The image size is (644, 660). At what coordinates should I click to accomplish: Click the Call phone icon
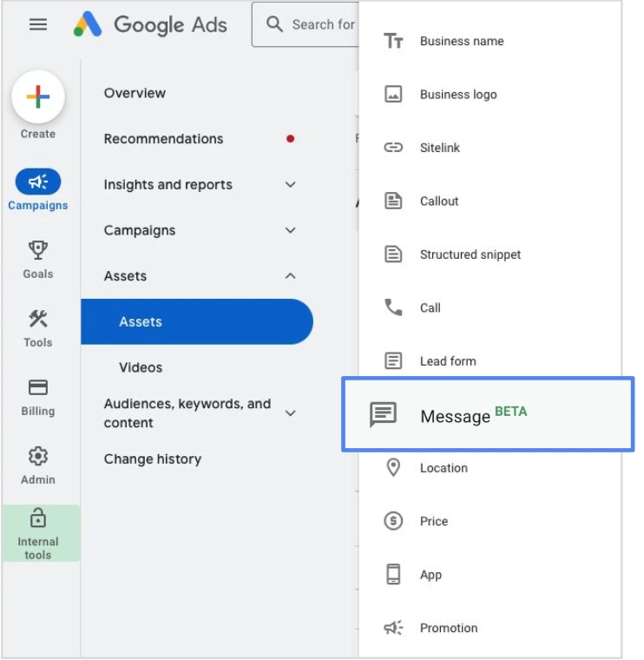pos(393,307)
